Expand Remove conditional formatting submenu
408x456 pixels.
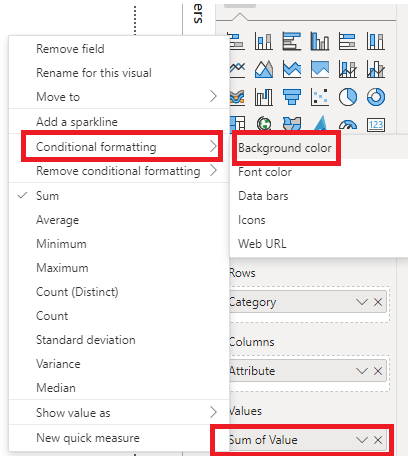tap(119, 171)
